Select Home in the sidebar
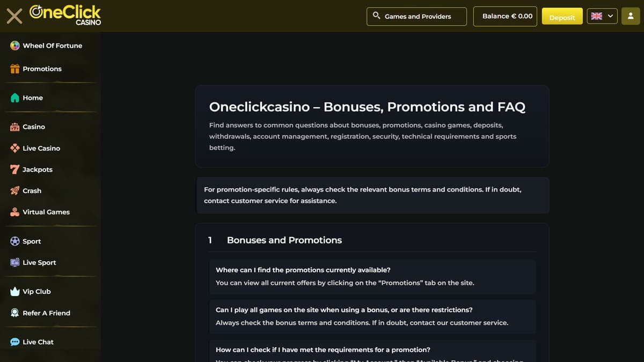The image size is (644, 362). coord(33,98)
